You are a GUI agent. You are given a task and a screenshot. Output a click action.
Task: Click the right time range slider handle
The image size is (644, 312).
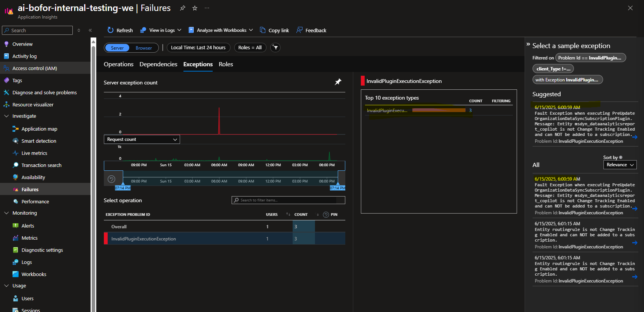pyautogui.click(x=338, y=184)
